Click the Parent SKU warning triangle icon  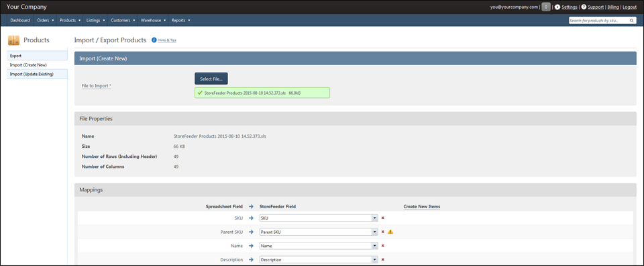[x=390, y=232]
